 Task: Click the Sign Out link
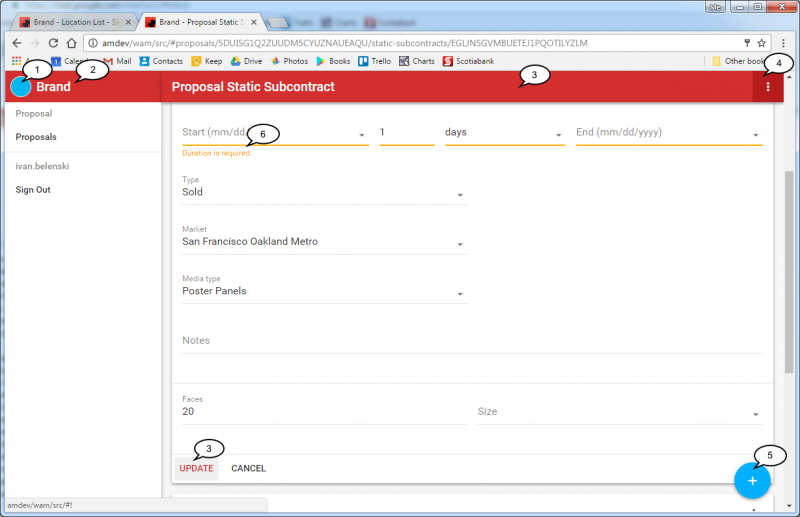[x=33, y=190]
